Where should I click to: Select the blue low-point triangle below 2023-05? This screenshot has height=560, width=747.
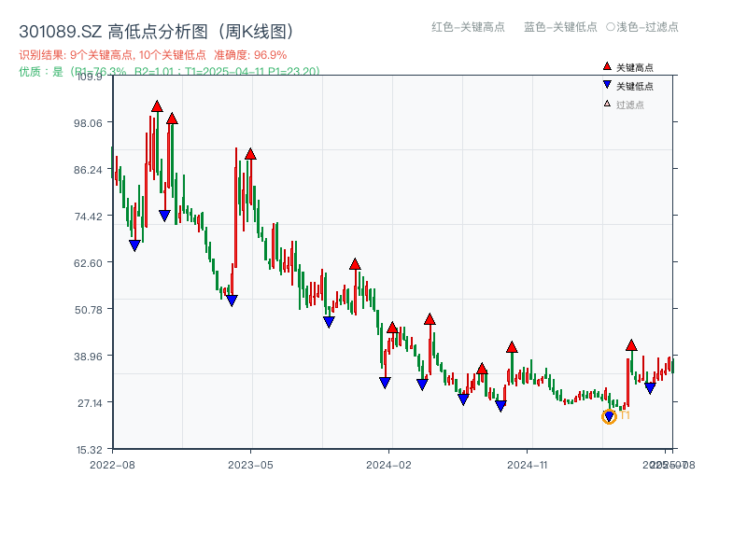233,301
